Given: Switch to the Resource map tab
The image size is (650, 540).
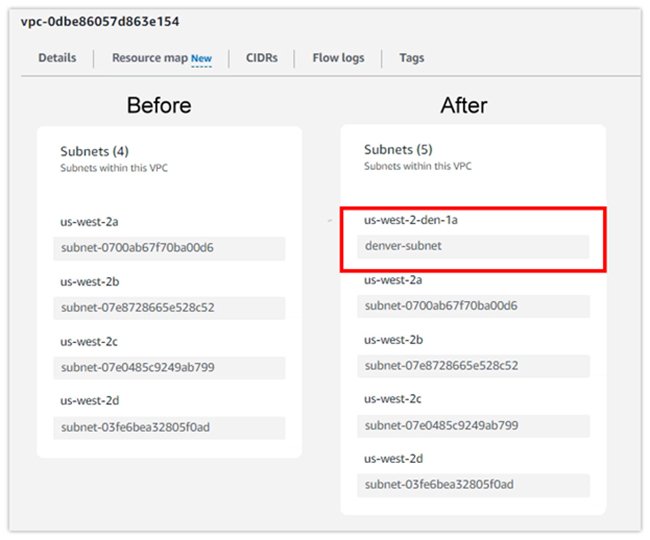Looking at the screenshot, I should click(149, 58).
